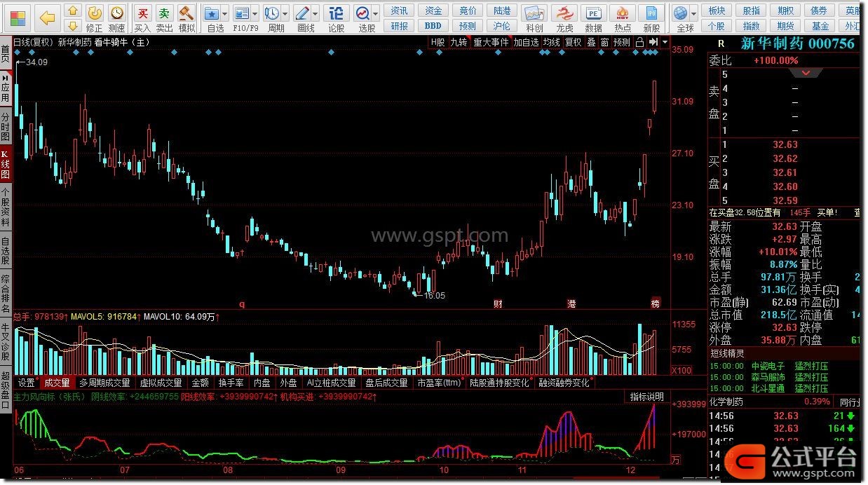This screenshot has height=485, width=868.
Task: Select the 融资融券变化 indicator tab
Action: [x=564, y=383]
